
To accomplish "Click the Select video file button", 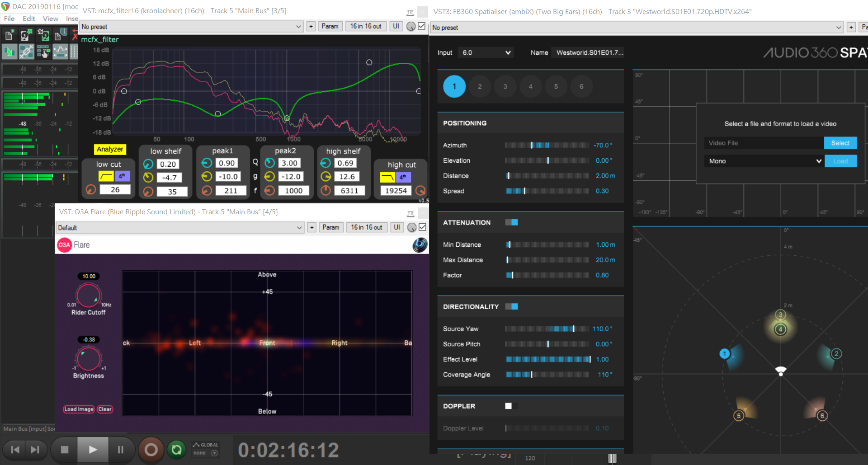I will pyautogui.click(x=840, y=143).
